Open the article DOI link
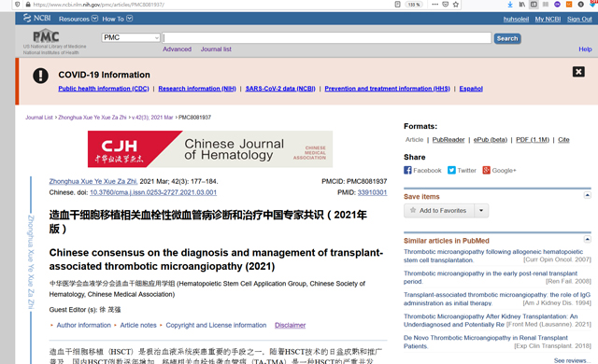Image resolution: width=598 pixels, height=364 pixels. [153, 192]
